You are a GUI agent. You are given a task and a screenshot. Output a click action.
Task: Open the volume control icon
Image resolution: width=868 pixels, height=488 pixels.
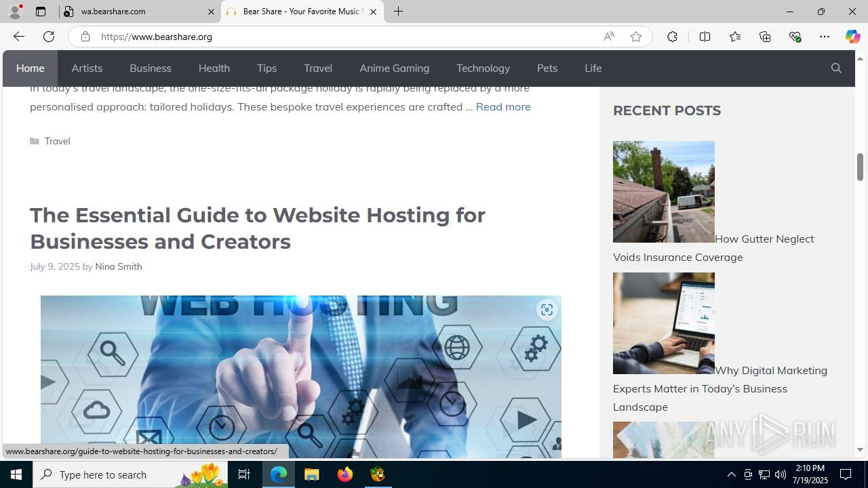[781, 474]
